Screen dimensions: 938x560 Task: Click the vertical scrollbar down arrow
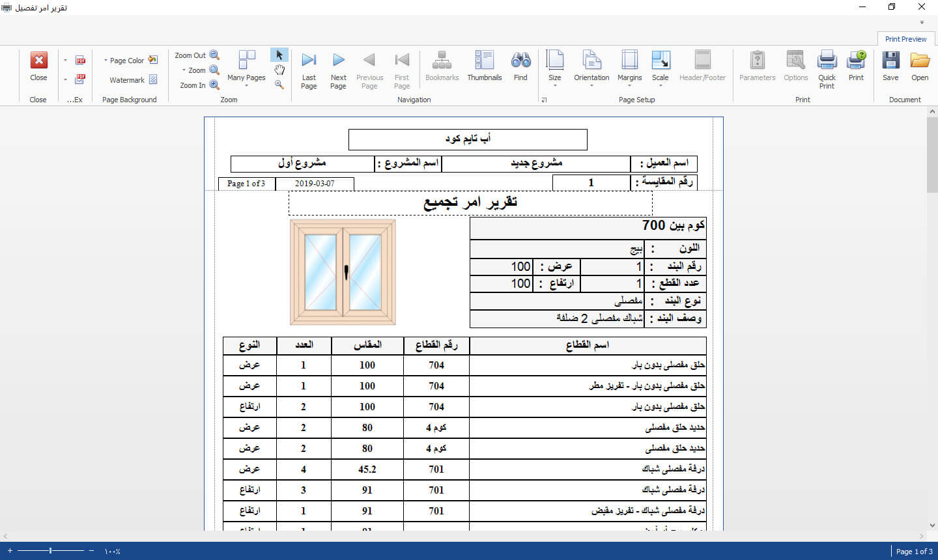click(x=932, y=525)
